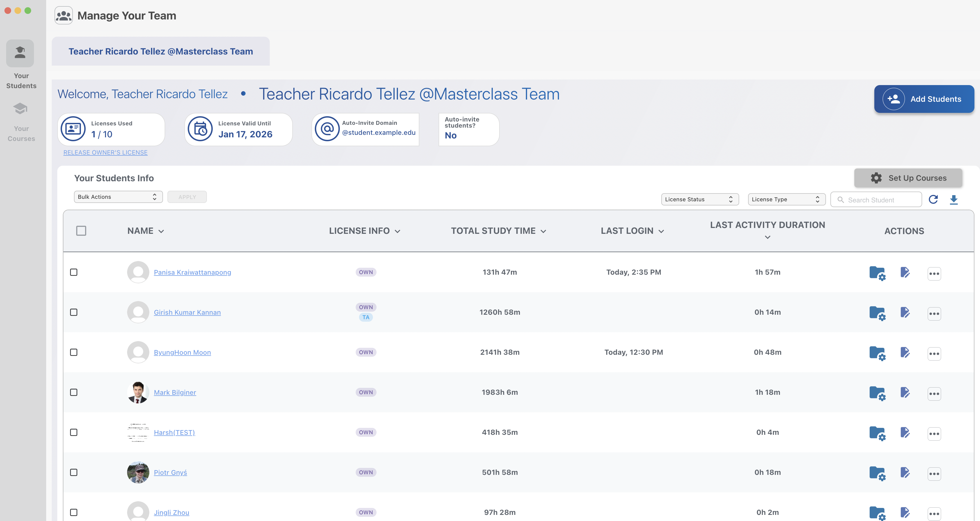Click the refresh students list icon

click(933, 199)
